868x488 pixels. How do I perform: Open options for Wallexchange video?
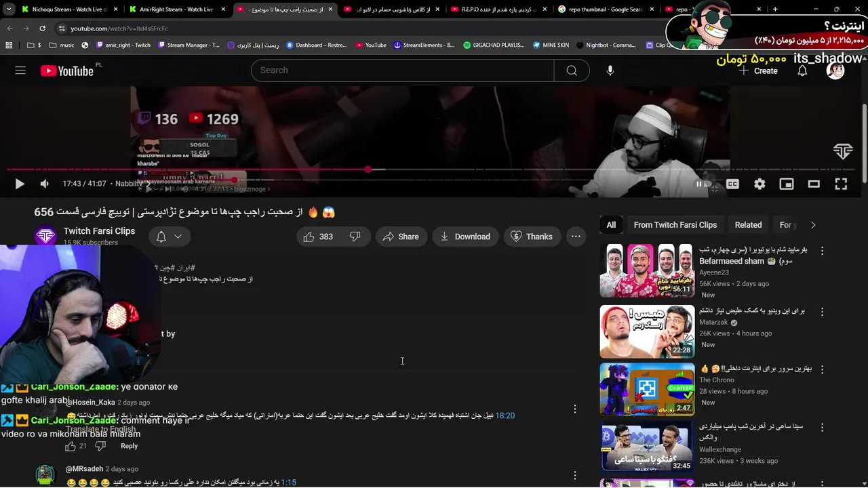click(x=822, y=428)
